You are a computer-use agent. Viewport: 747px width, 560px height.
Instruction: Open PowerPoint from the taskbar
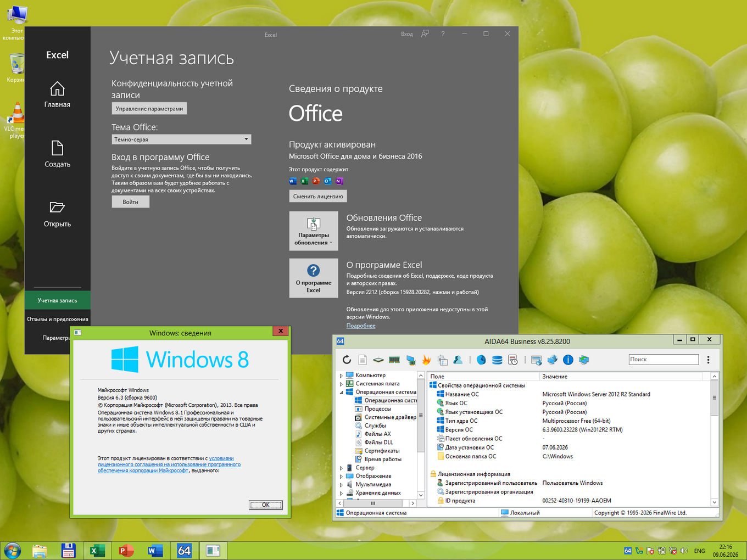126,550
